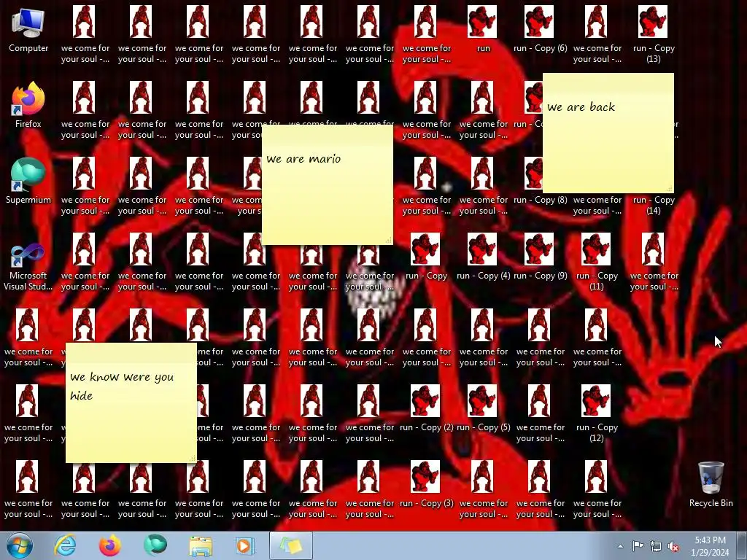Select the Computer desktop icon
This screenshot has width=747, height=560.
click(x=28, y=29)
